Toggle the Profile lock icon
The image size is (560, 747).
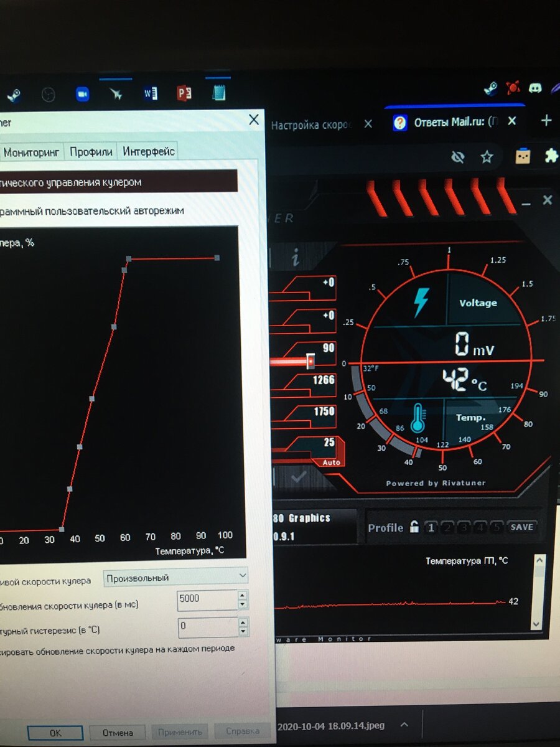414,527
